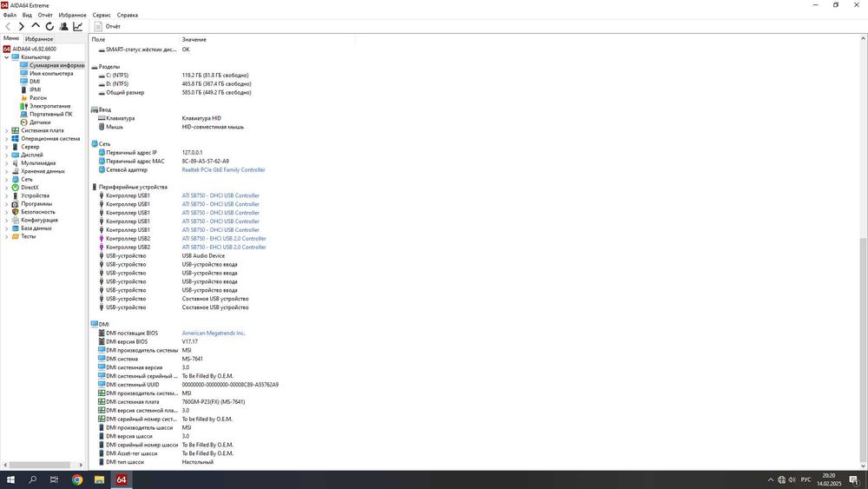Expand the Дисплей tree node
This screenshot has height=489, width=868.
(7, 155)
